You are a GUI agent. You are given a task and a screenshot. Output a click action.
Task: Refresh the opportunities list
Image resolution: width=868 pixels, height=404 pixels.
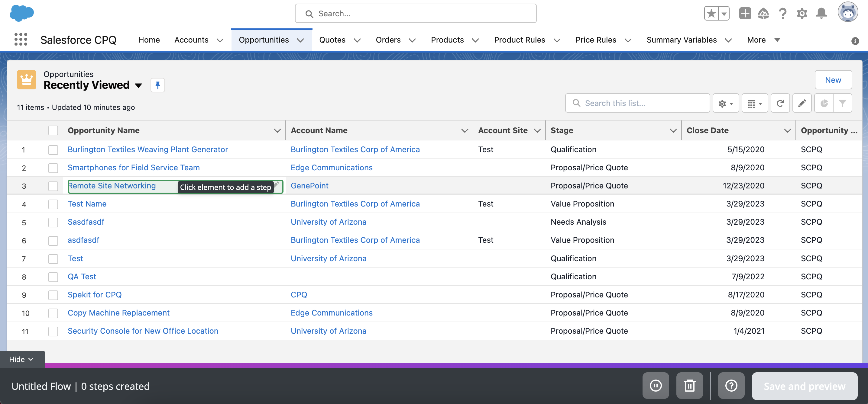point(780,103)
